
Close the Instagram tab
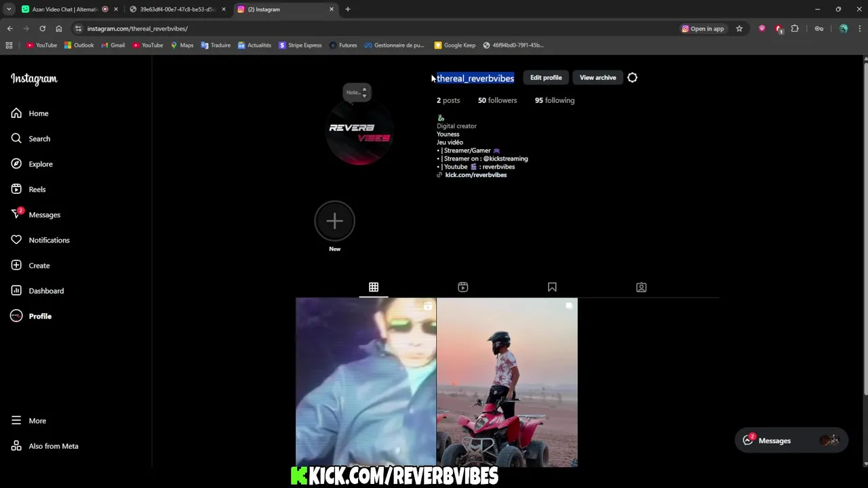pos(331,9)
